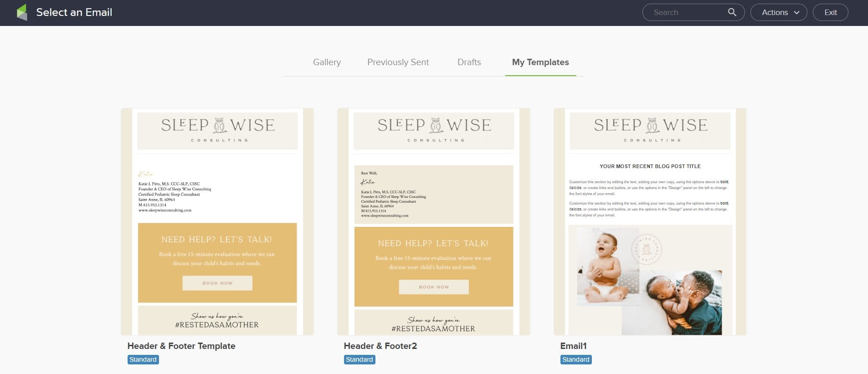Viewport: 868px width, 374px height.
Task: Go to the Drafts tab
Action: (469, 62)
